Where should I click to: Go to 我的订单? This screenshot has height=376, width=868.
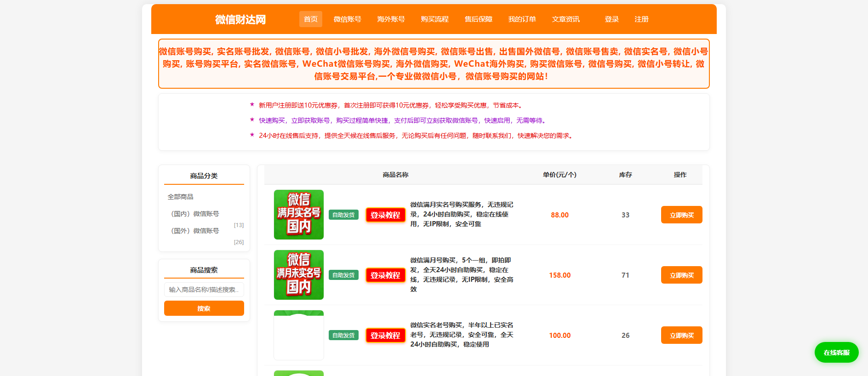pyautogui.click(x=522, y=19)
